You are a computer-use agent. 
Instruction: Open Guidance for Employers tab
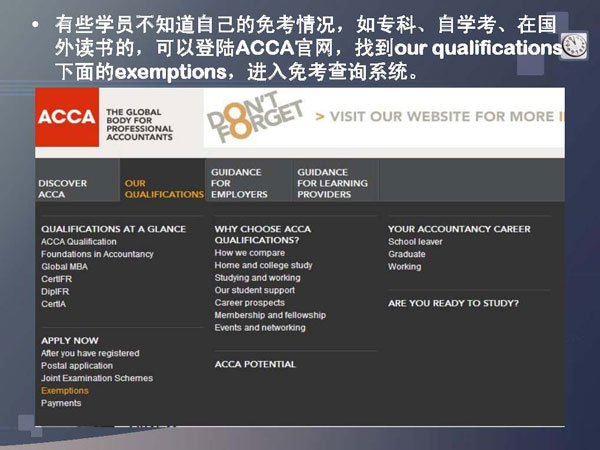[x=238, y=183]
